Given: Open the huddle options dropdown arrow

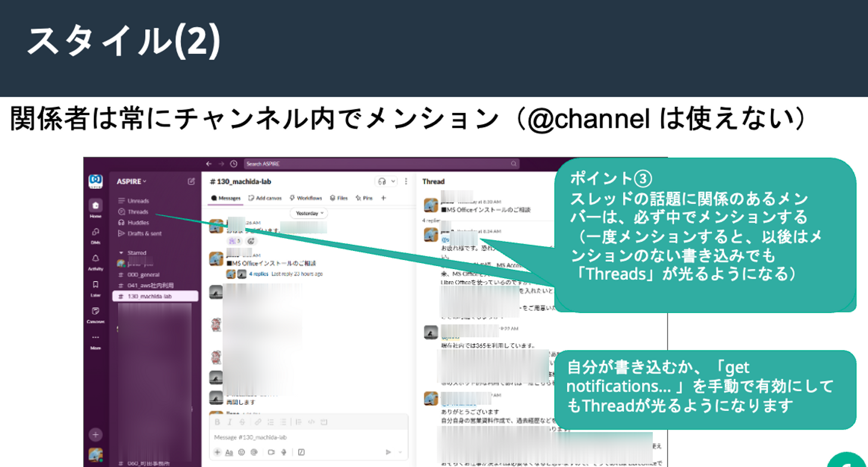Looking at the screenshot, I should tap(394, 181).
